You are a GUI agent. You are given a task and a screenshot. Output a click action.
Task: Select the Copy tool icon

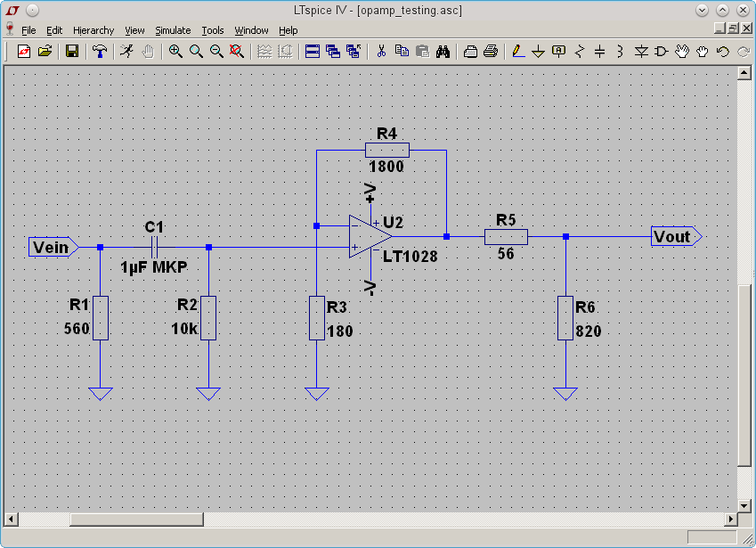click(x=402, y=51)
